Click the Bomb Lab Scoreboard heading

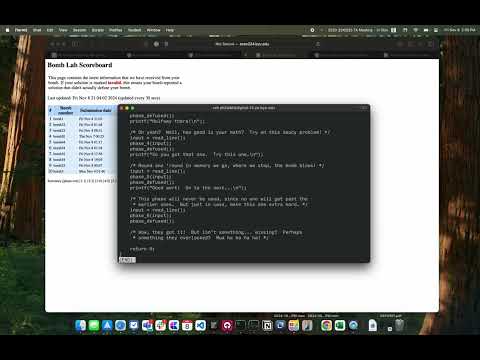coord(80,65)
